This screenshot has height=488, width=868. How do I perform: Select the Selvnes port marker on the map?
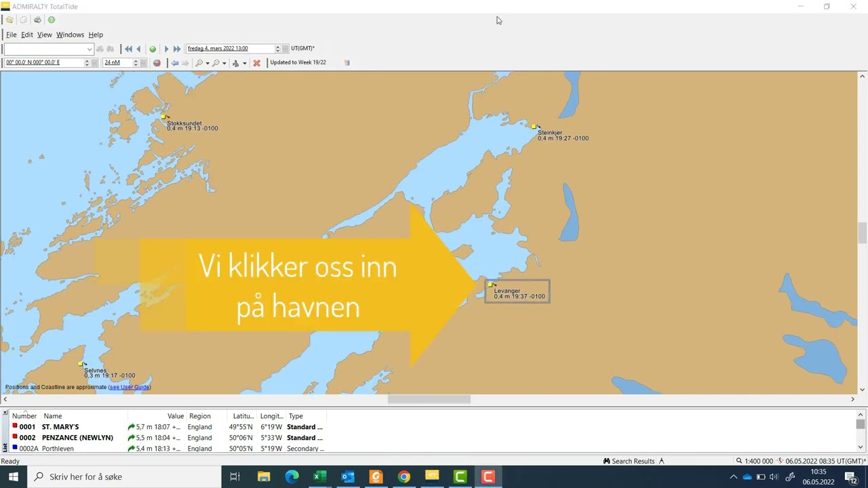point(81,364)
